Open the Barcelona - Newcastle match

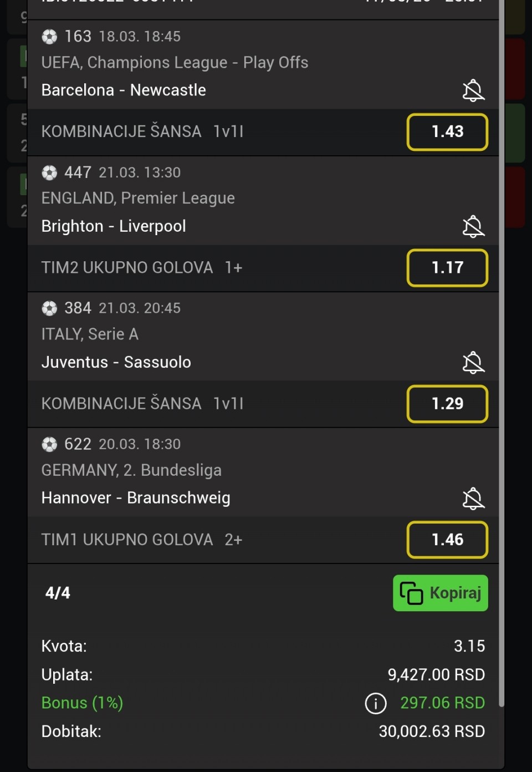click(x=124, y=90)
